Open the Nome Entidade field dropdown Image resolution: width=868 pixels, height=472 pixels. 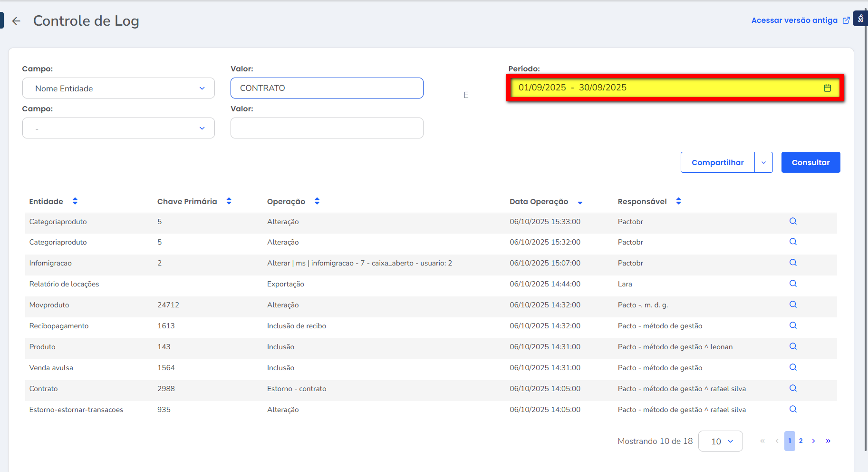(118, 88)
